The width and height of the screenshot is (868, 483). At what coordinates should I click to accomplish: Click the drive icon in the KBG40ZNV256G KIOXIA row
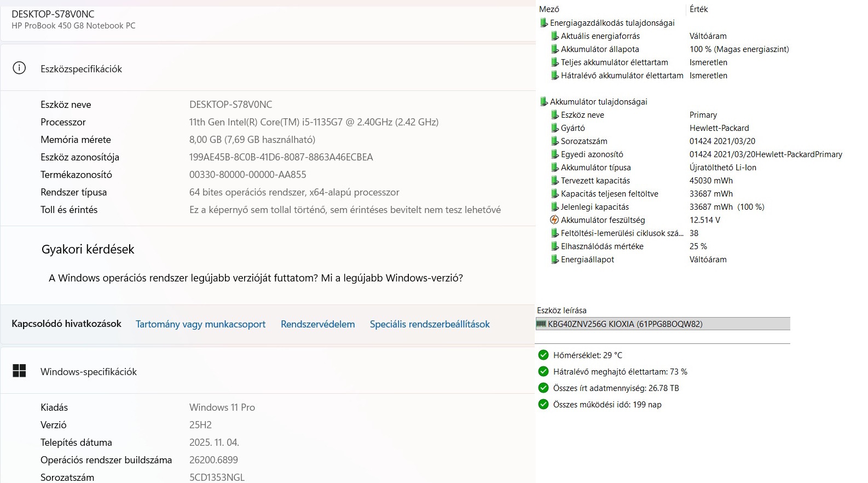[541, 324]
